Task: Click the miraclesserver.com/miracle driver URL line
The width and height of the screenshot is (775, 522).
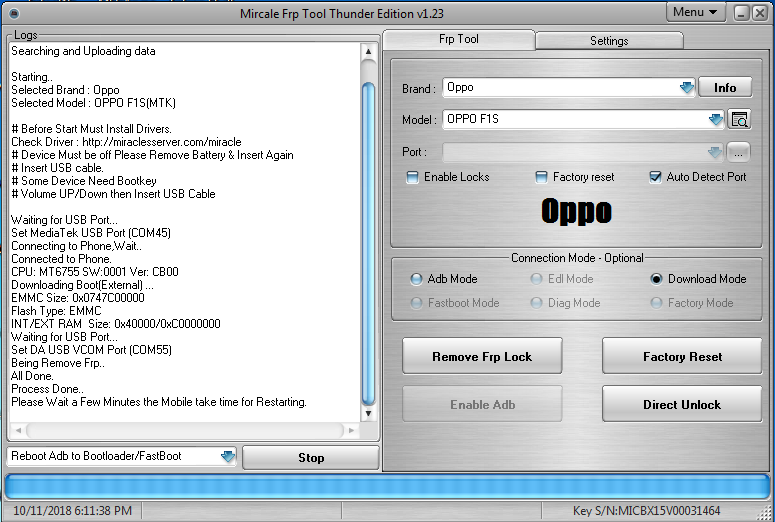Action: [x=126, y=142]
